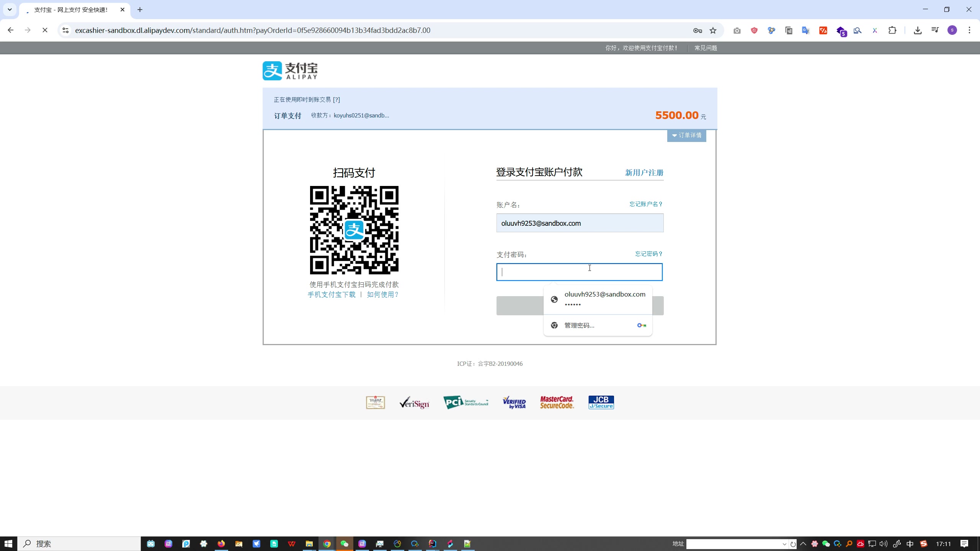Click the VeriSign badge
The width and height of the screenshot is (980, 551).
pyautogui.click(x=414, y=403)
